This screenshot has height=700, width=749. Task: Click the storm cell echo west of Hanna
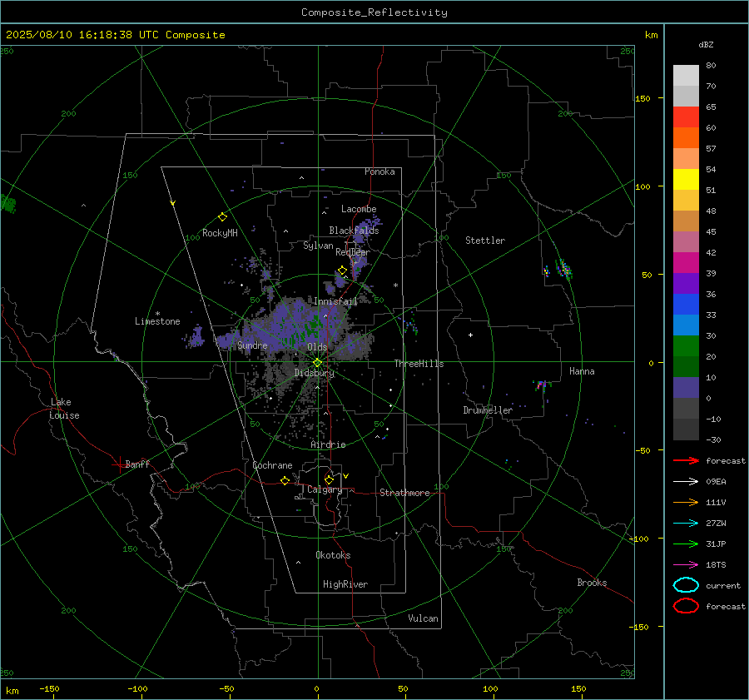[x=541, y=385]
